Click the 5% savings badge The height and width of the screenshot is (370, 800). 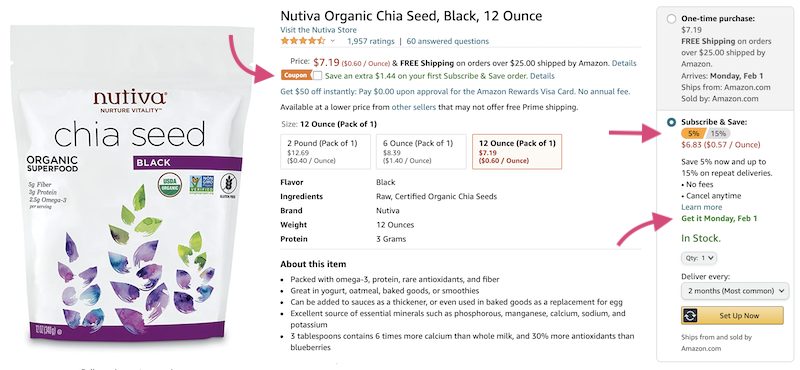tap(693, 134)
